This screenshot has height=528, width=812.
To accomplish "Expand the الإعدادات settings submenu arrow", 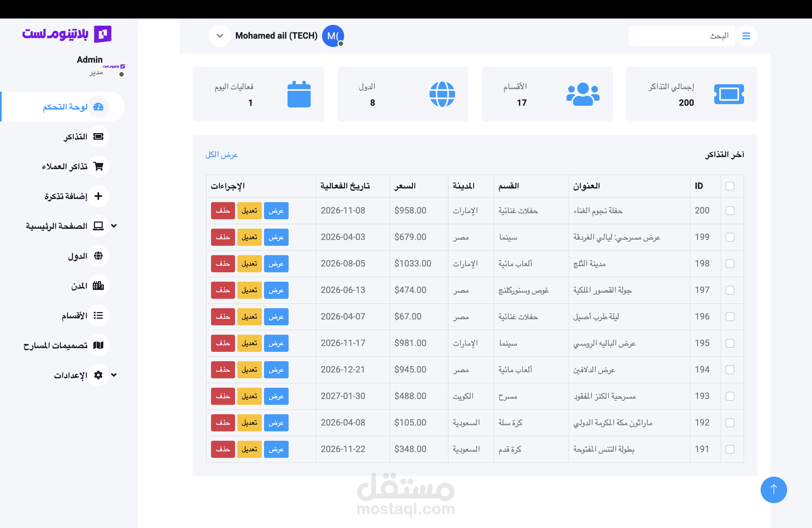I will pyautogui.click(x=114, y=375).
